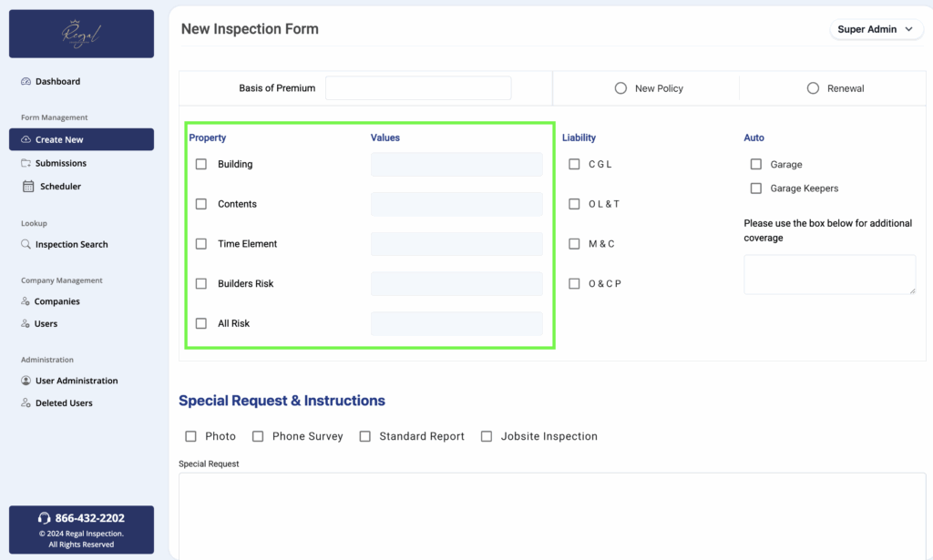Viewport: 933px width, 560px height.
Task: Click the Deleted Users icon
Action: pos(26,403)
